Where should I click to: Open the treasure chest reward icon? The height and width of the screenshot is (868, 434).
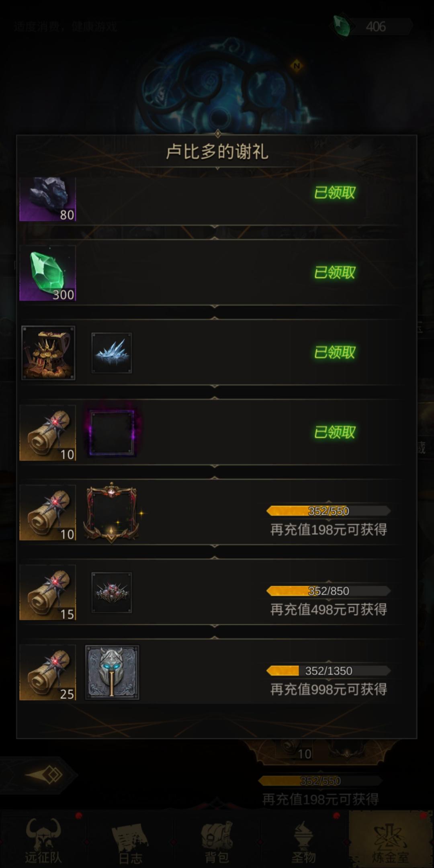[x=48, y=353]
